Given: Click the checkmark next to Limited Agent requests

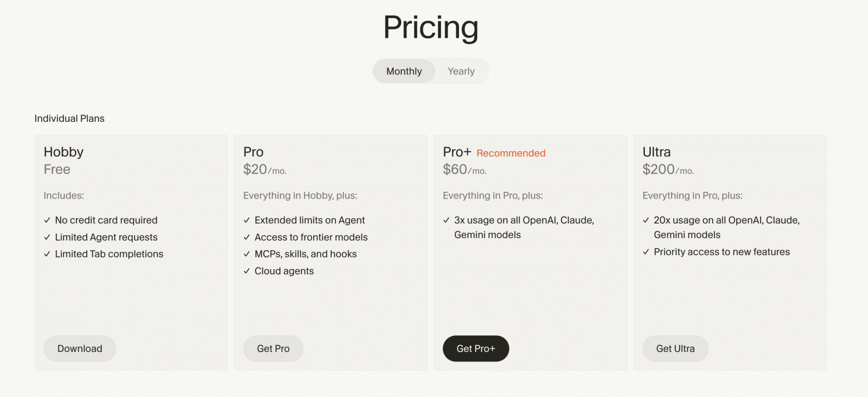Looking at the screenshot, I should (47, 237).
